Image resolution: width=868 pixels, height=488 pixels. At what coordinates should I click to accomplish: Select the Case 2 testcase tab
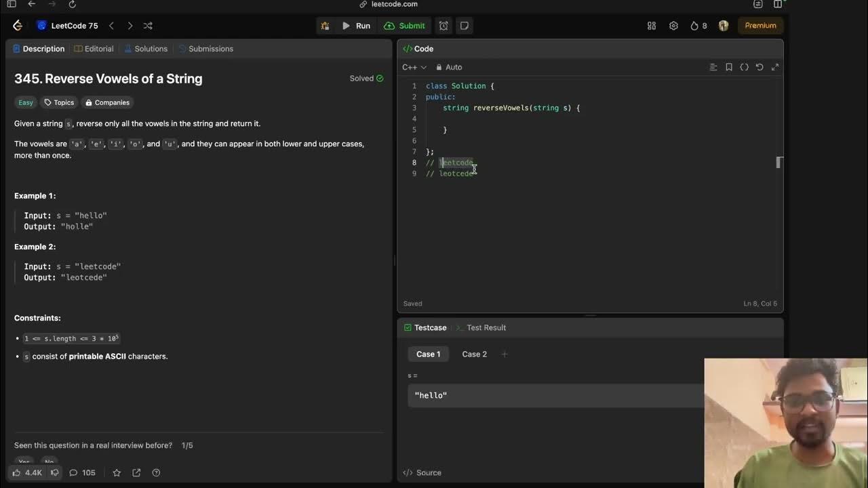474,354
